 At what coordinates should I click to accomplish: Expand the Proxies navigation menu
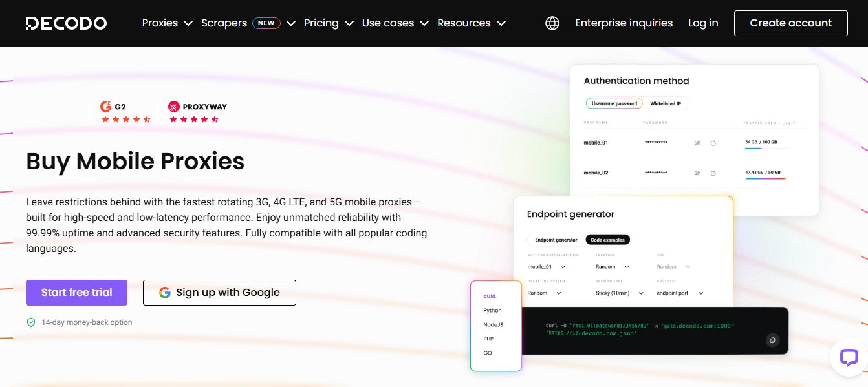pyautogui.click(x=168, y=23)
